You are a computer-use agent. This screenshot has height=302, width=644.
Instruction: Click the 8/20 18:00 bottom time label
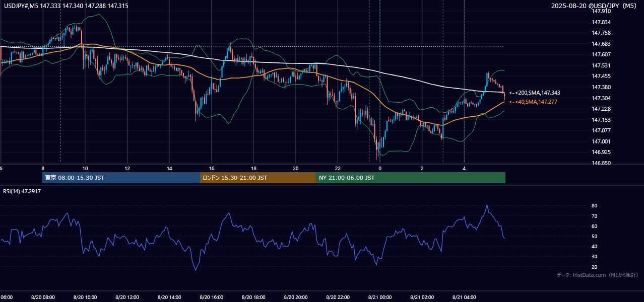click(x=253, y=297)
